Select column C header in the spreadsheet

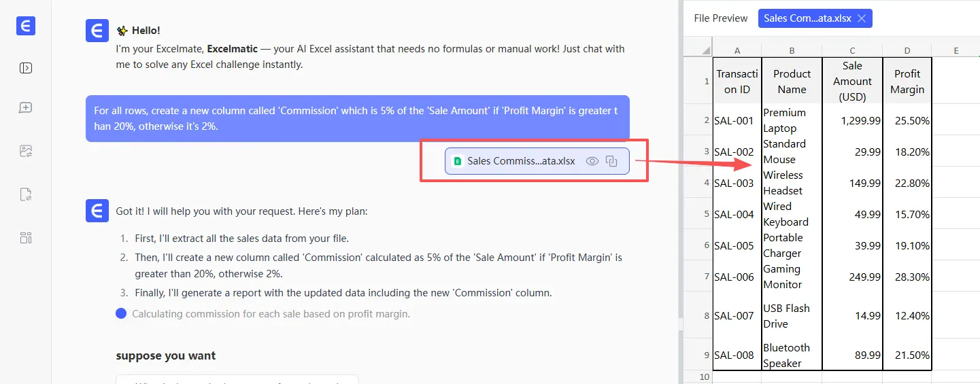pos(852,50)
